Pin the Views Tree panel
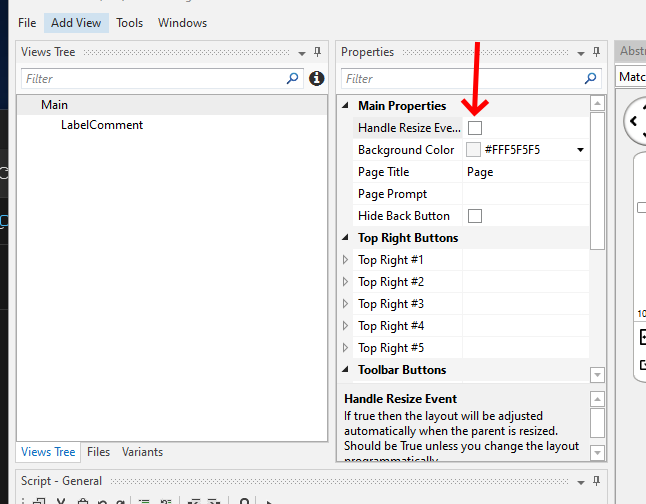646x504 pixels. [317, 52]
